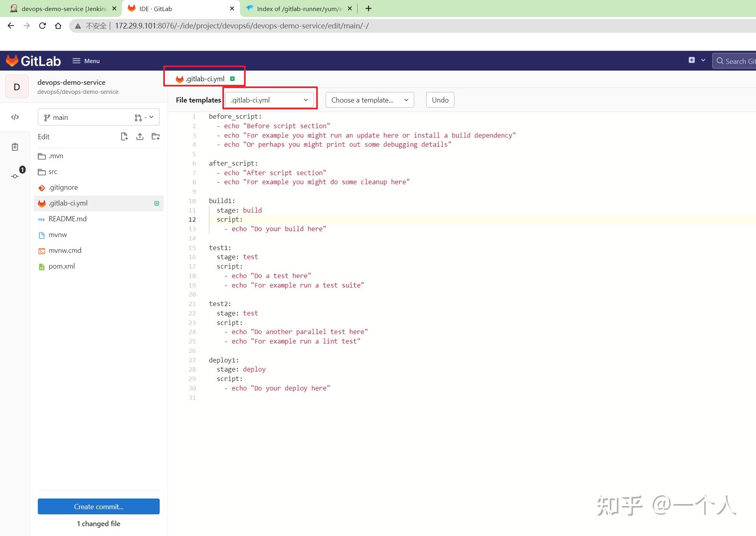Image resolution: width=756 pixels, height=536 pixels.
Task: Open the pom.xml file
Action: [61, 266]
